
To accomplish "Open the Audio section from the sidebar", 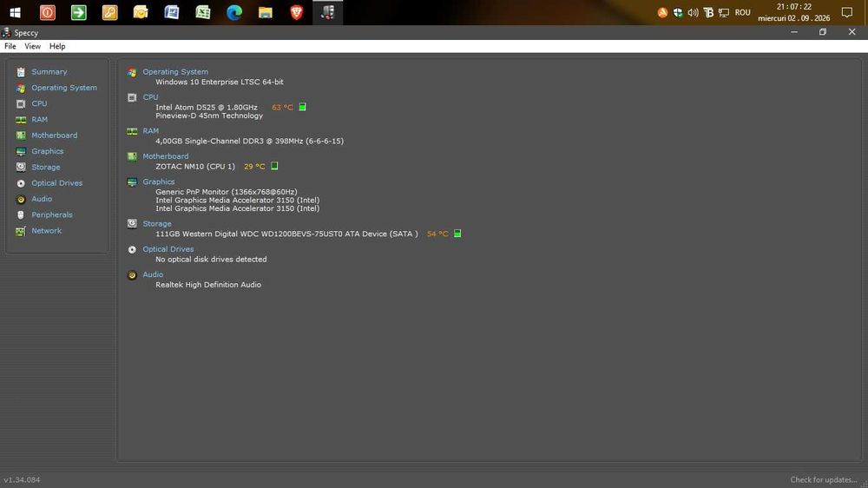I will pos(42,199).
